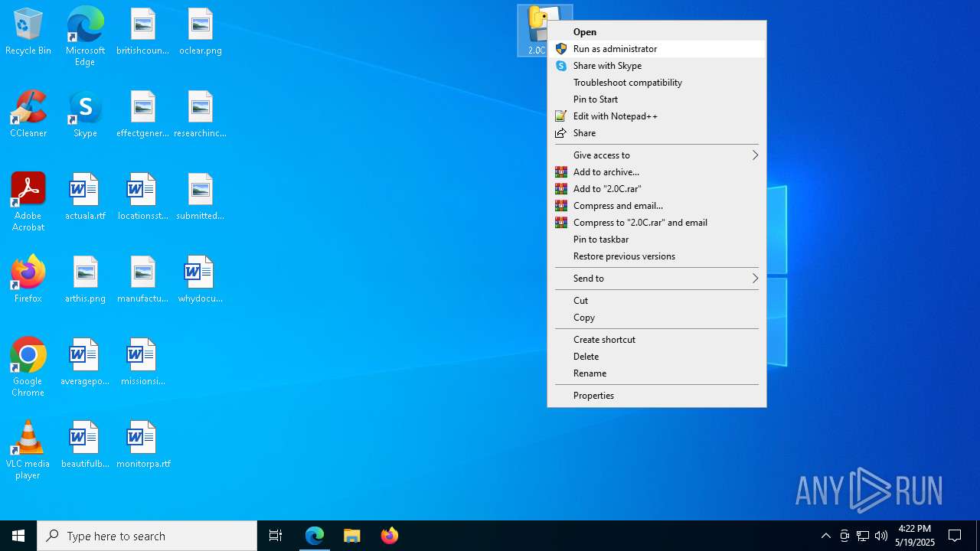
Task: Expand the Send to submenu
Action: click(x=657, y=279)
